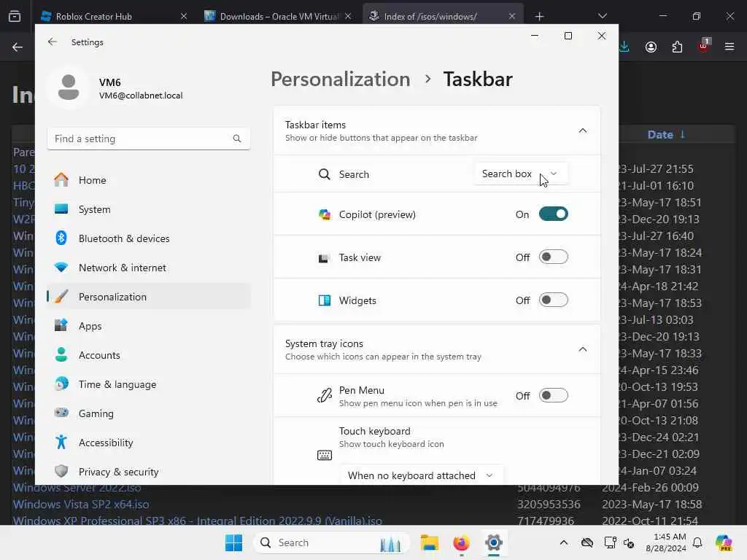Open When no keyboard attached dropdown
The height and width of the screenshot is (560, 747).
click(x=421, y=475)
